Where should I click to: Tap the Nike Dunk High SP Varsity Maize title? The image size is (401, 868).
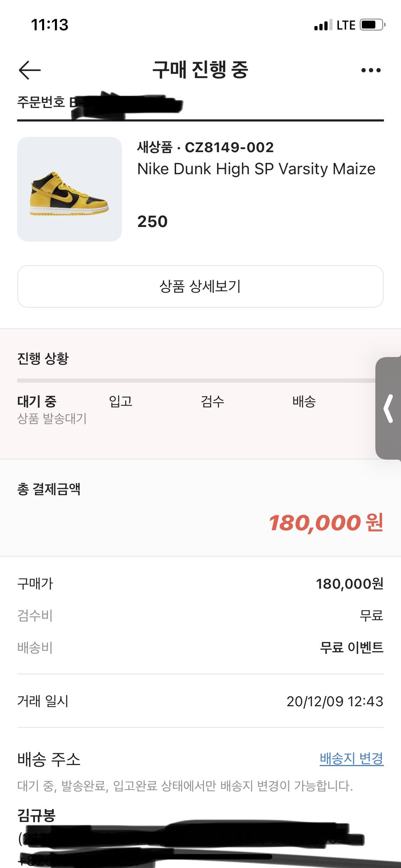tap(256, 169)
